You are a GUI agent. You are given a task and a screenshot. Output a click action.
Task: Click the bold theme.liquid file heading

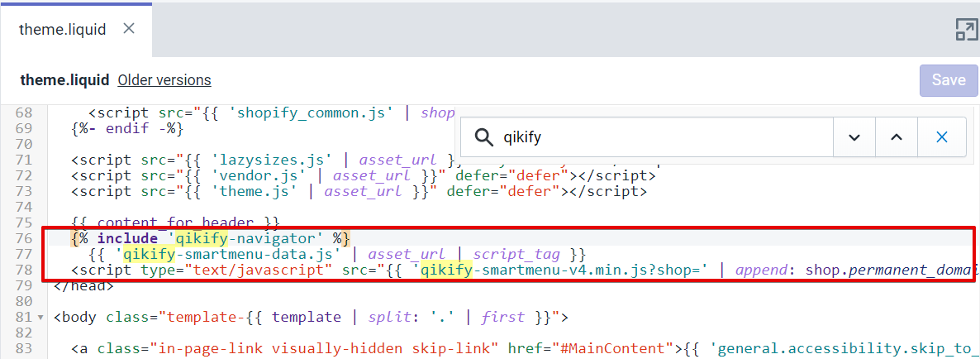65,80
